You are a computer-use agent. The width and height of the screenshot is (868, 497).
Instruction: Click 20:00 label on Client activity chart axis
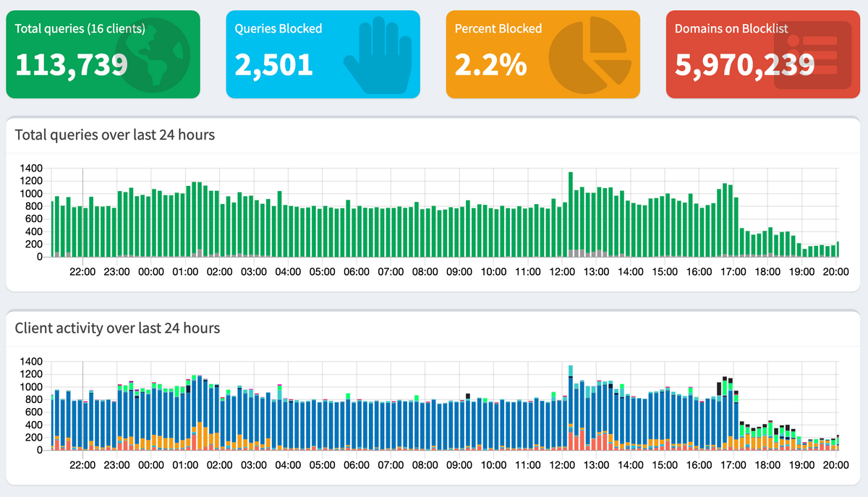click(836, 464)
